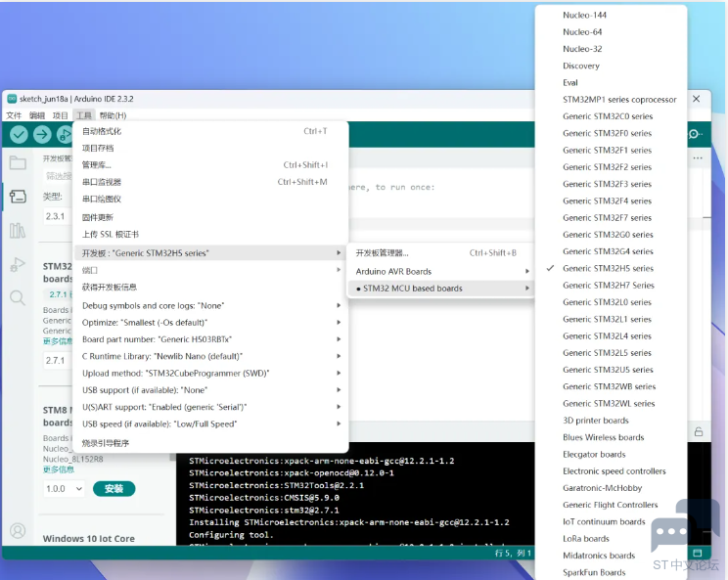Viewport: 728px width, 580px height.
Task: Expand USB support submenu
Action: click(210, 389)
